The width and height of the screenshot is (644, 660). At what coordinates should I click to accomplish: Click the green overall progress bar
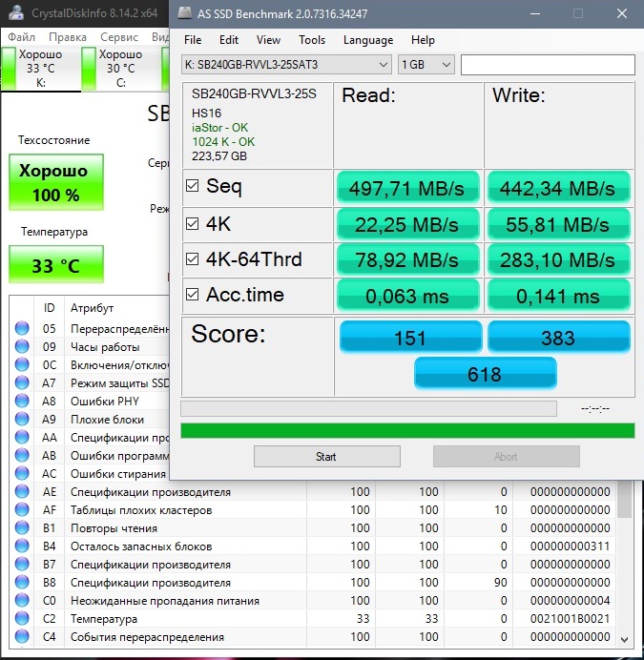pyautogui.click(x=407, y=430)
